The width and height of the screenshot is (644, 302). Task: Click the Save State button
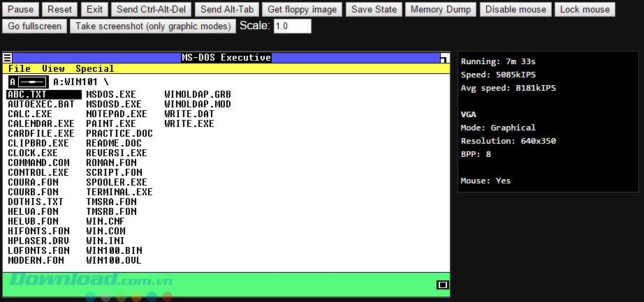[374, 10]
